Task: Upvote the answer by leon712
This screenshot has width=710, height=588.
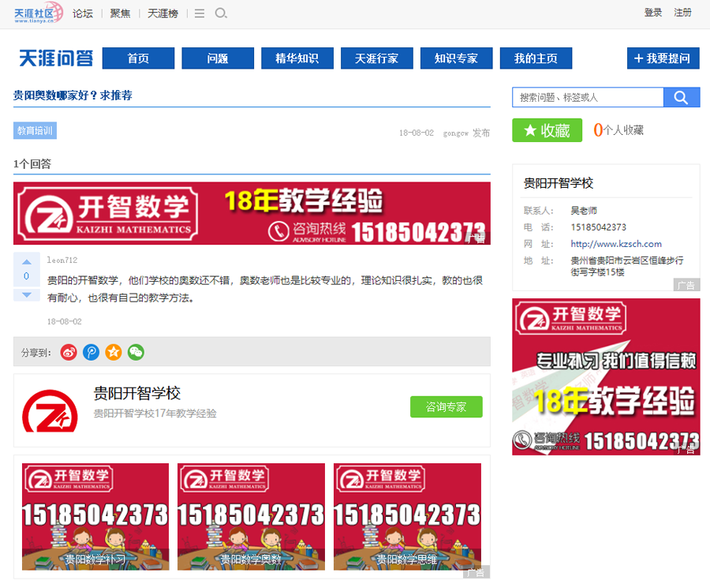Action: 27,262
